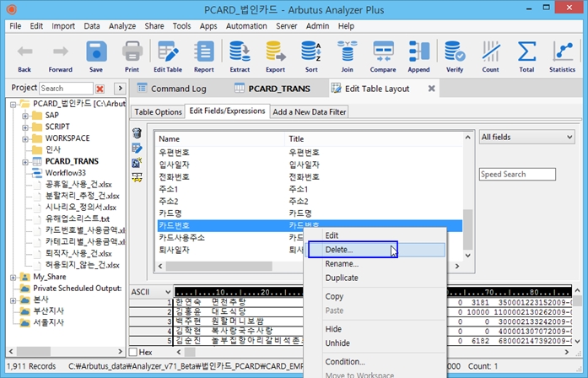Close the Edit Table Layout tab

tap(432, 89)
